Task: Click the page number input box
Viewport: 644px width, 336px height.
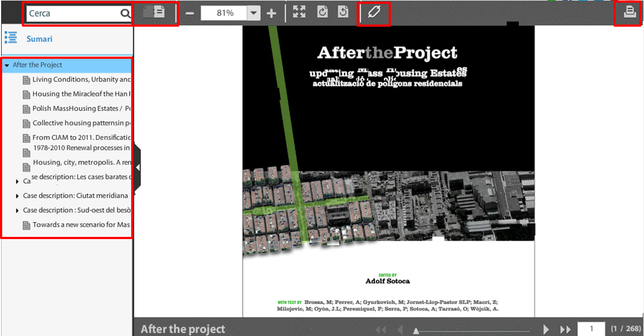Action: click(591, 328)
